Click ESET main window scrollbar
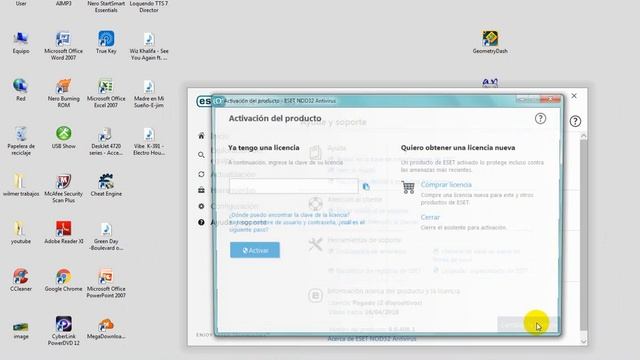Image resolution: width=640 pixels, height=360 pixels. 583,235
